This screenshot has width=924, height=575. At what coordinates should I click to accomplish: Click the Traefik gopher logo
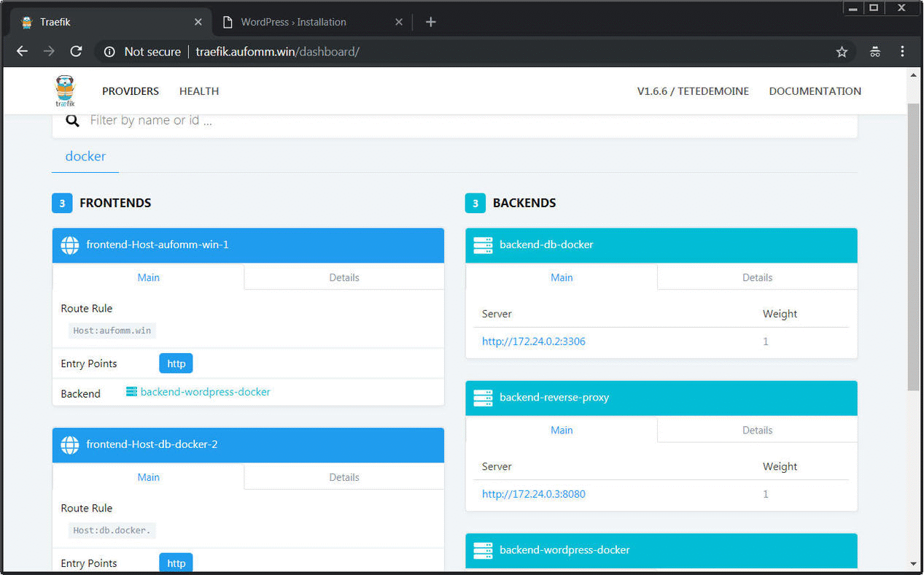[65, 90]
